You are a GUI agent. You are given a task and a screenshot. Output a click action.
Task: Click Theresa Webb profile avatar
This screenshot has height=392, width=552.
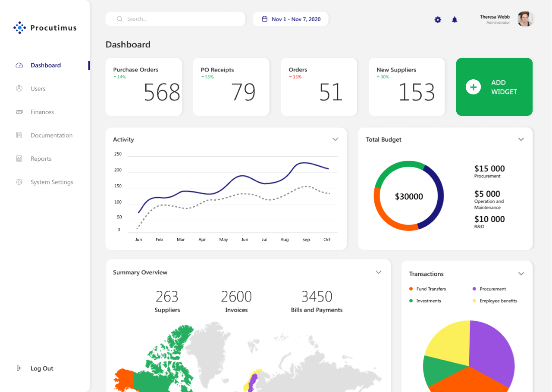525,19
